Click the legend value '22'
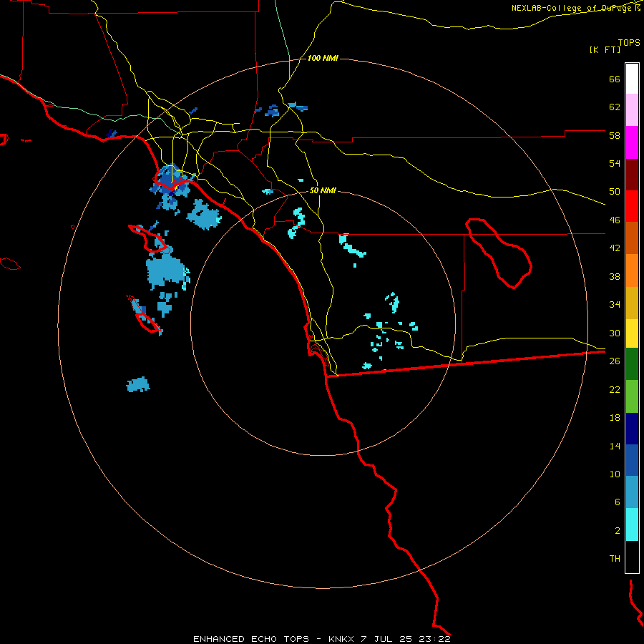Screen dimensions: 644x644 pos(615,389)
